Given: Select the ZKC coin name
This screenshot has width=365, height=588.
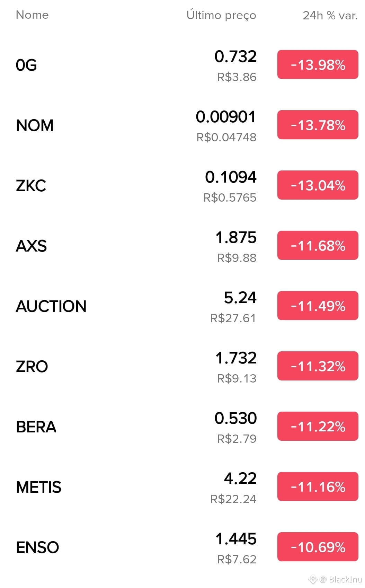Looking at the screenshot, I should (x=31, y=186).
